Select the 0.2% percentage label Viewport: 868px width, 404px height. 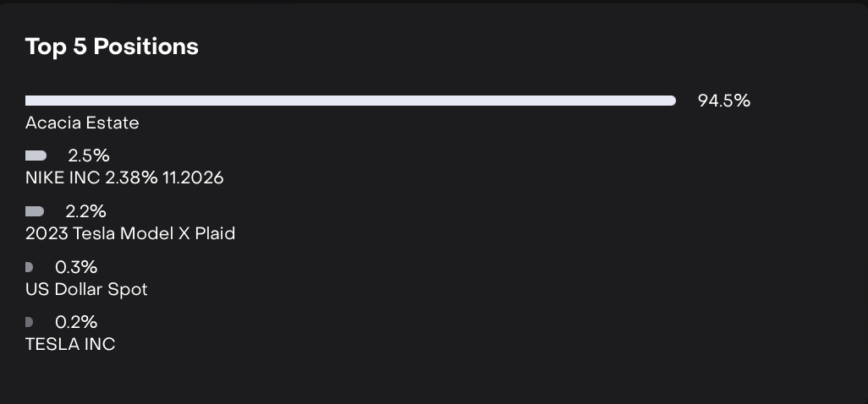76,322
